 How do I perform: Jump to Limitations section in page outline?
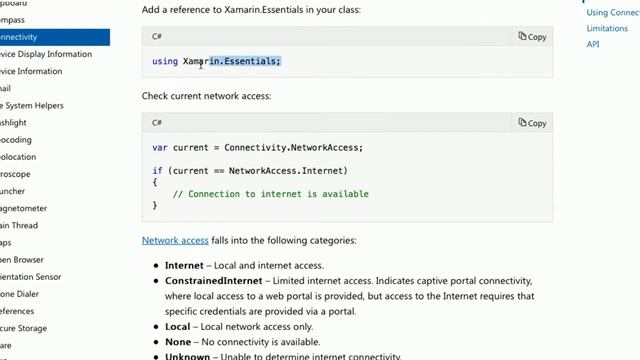[607, 28]
